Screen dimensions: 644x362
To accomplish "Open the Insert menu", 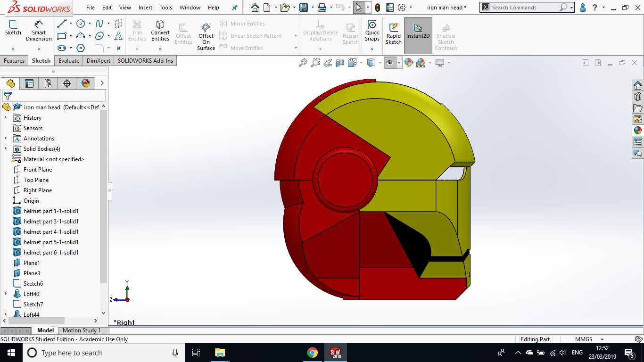I will (x=145, y=8).
